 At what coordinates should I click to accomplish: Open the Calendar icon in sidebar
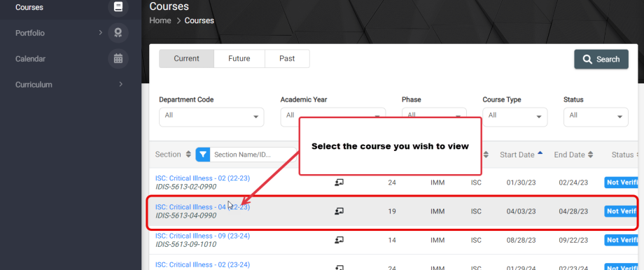(x=118, y=59)
